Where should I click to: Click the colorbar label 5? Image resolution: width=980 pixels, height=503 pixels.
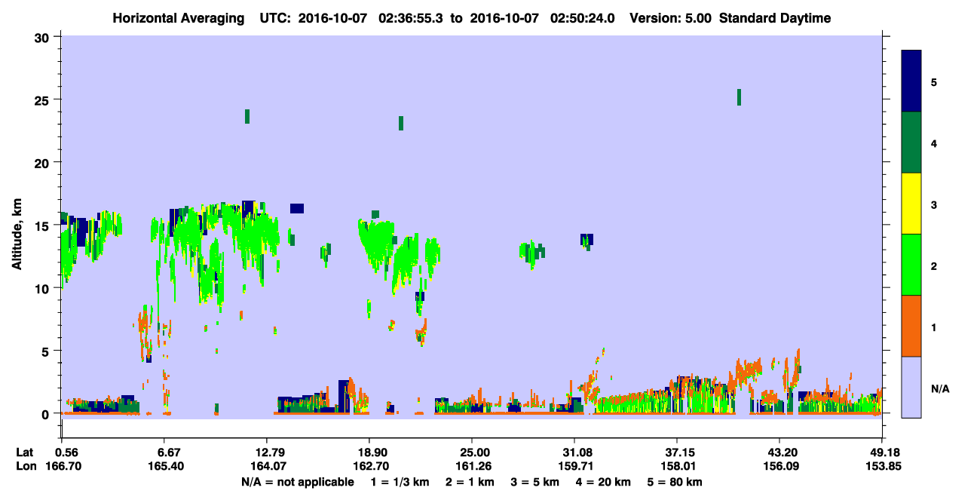coord(934,82)
